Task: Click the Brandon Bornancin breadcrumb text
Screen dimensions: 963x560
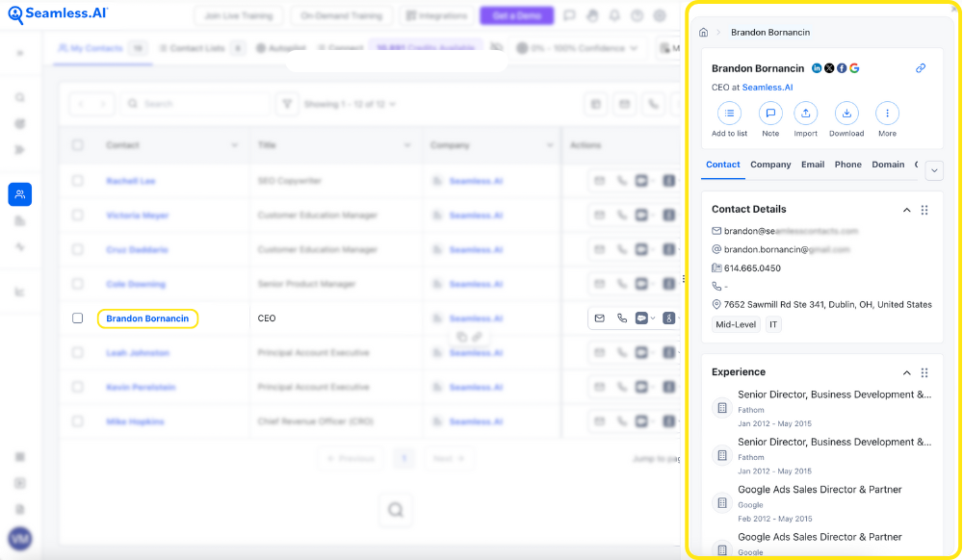Action: [x=770, y=32]
